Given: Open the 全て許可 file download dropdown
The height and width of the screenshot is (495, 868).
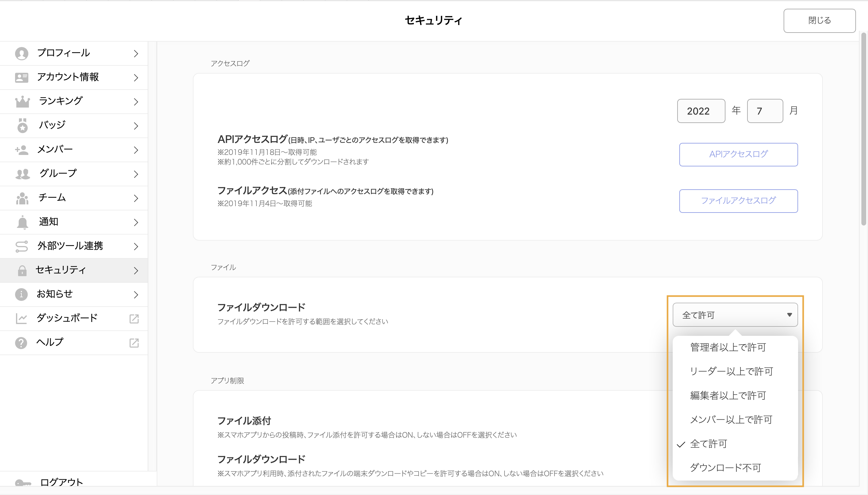Looking at the screenshot, I should coord(735,315).
